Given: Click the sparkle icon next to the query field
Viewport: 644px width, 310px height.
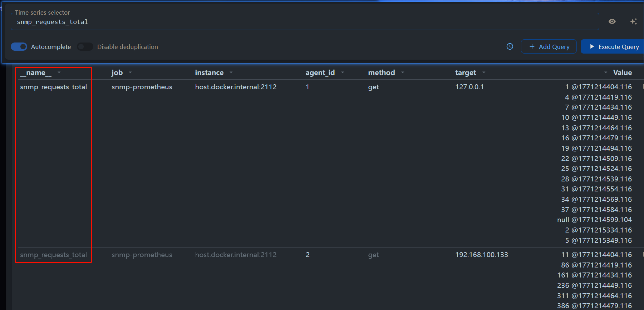Looking at the screenshot, I should [633, 21].
